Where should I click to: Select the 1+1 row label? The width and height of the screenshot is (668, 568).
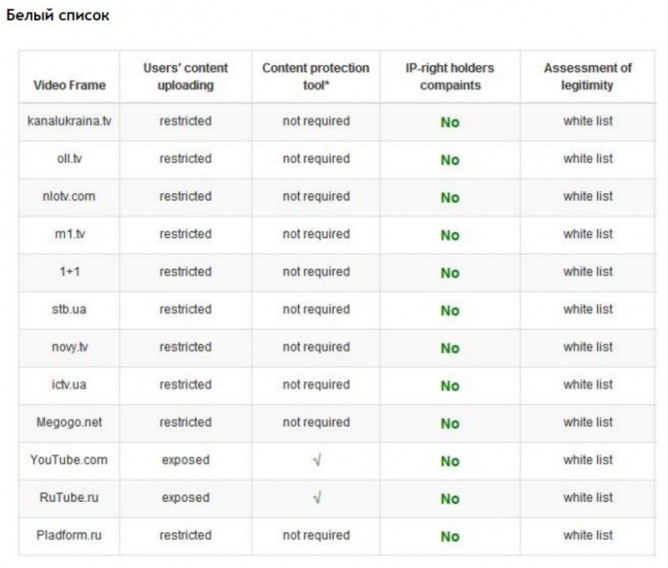click(69, 272)
